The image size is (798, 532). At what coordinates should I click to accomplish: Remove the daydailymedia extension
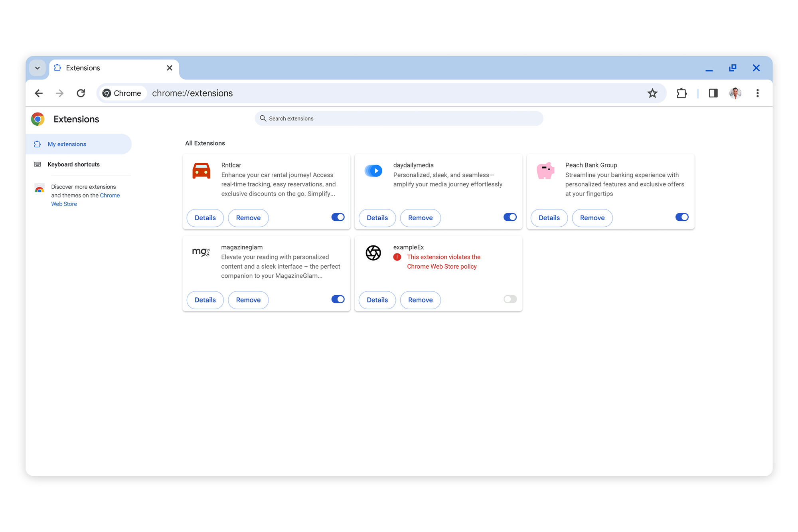click(420, 218)
